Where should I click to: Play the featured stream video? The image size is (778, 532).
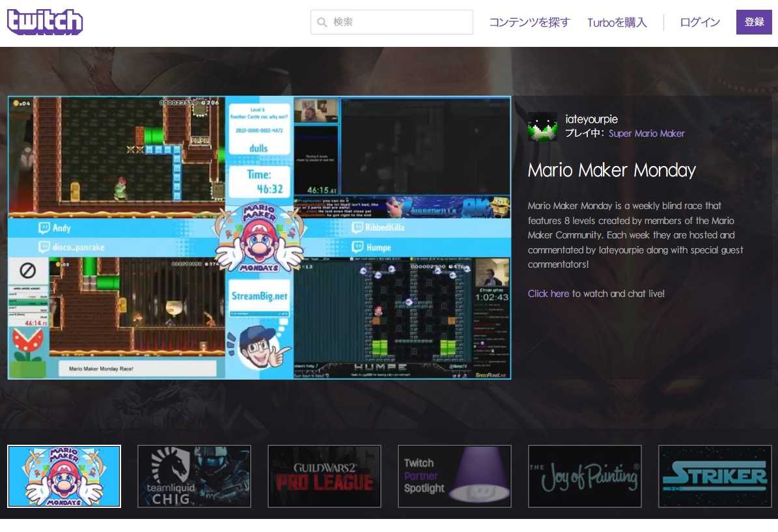coord(260,238)
